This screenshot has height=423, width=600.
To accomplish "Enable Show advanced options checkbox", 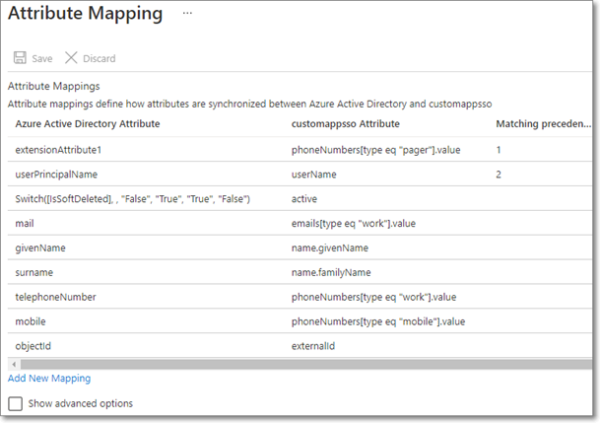I will pyautogui.click(x=15, y=403).
